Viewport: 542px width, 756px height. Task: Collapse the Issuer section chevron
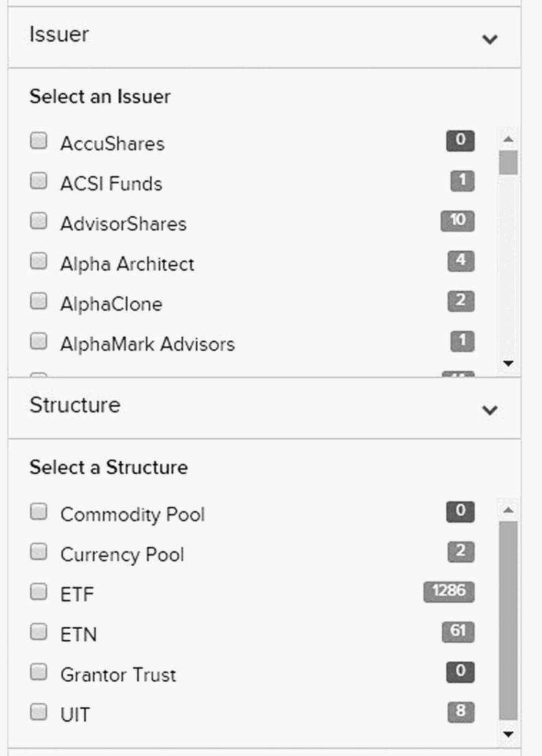click(x=490, y=39)
